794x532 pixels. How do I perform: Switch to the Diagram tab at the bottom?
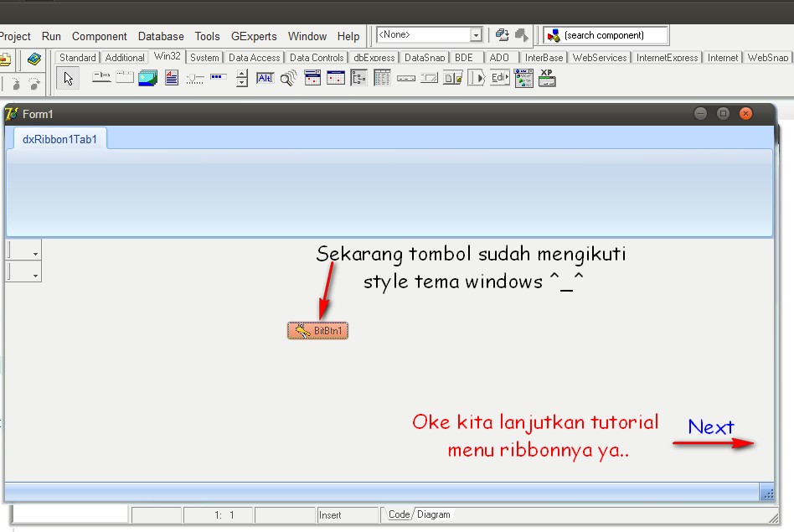[x=433, y=514]
